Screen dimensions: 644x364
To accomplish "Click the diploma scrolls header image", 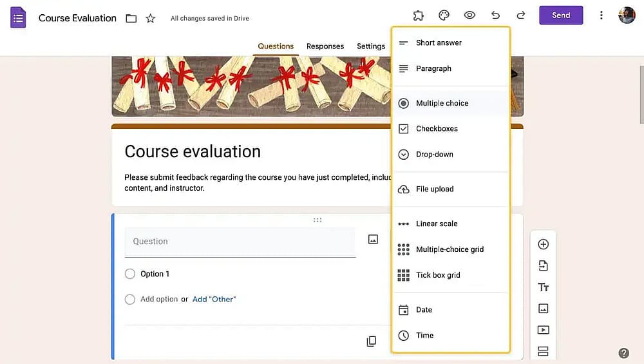I will pos(251,86).
